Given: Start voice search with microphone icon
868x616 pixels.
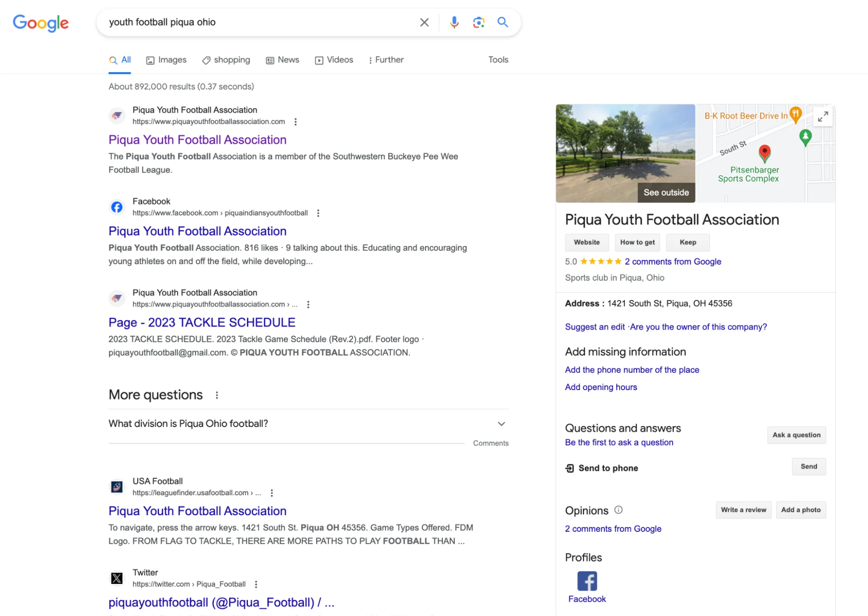Looking at the screenshot, I should (x=454, y=22).
